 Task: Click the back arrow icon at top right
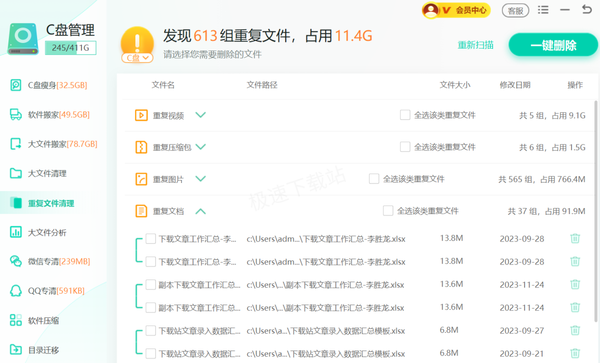point(587,9)
